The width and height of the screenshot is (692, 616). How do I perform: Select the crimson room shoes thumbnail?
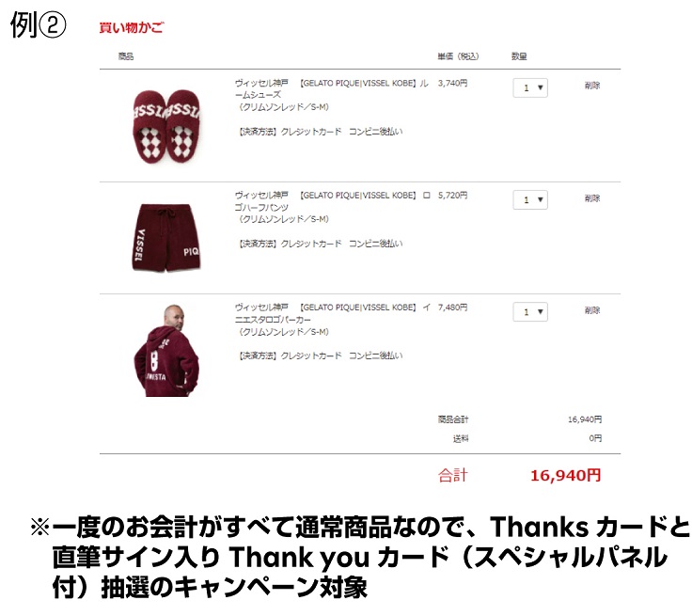166,126
